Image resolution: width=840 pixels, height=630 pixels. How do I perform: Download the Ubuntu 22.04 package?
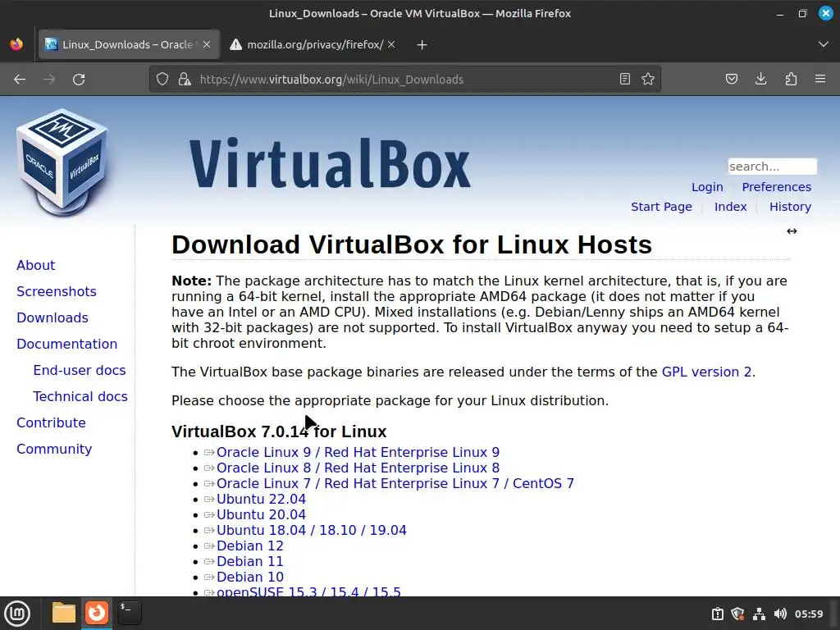tap(261, 499)
